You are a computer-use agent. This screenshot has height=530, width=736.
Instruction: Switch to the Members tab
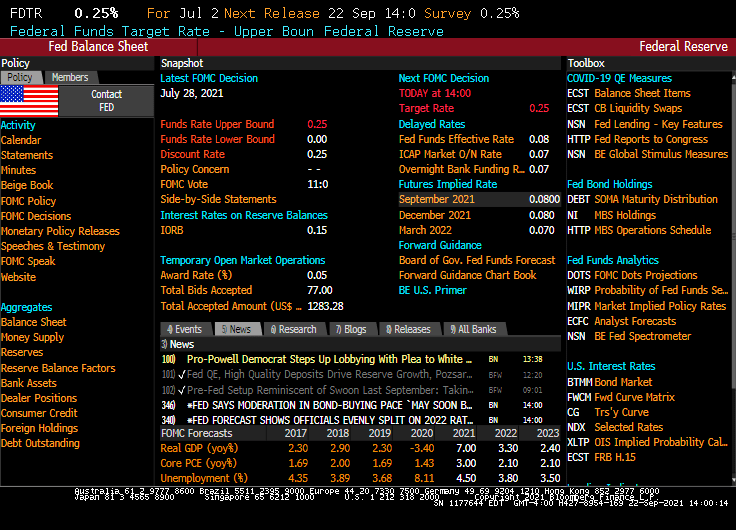click(x=69, y=78)
